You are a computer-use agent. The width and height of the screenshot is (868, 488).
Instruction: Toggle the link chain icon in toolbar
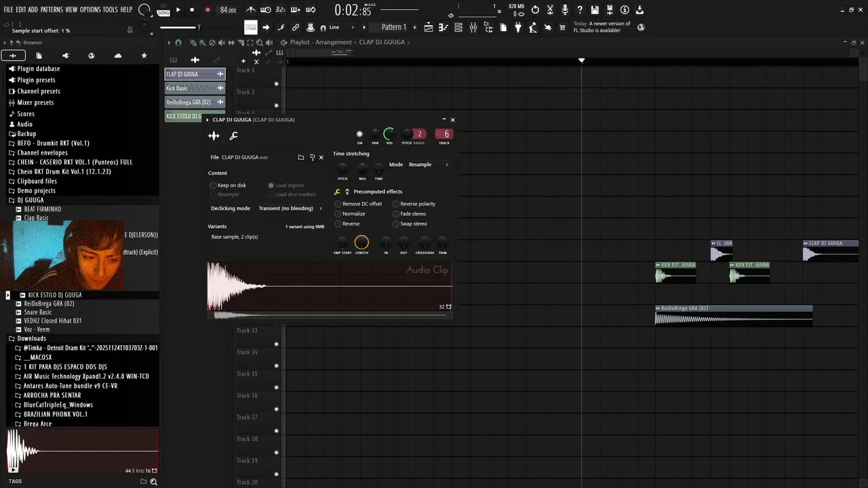[x=296, y=27]
